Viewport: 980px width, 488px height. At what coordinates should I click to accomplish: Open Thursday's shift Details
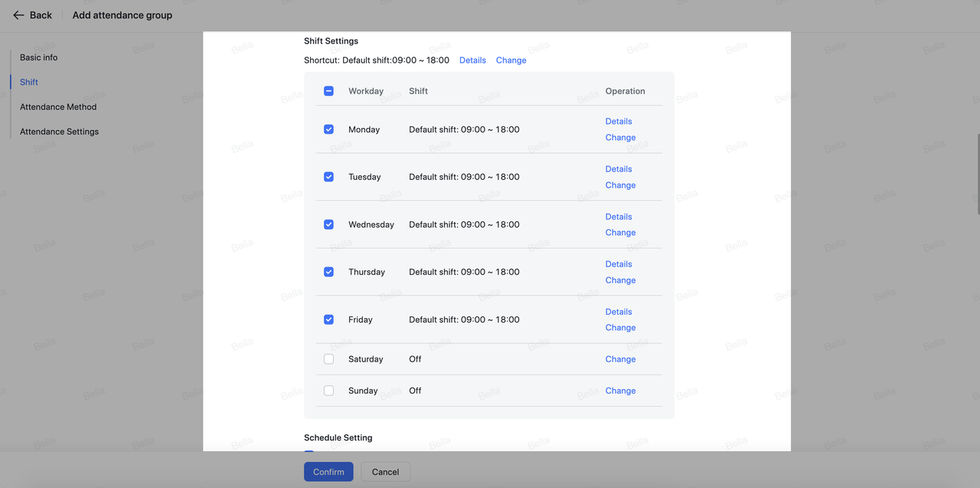(619, 264)
